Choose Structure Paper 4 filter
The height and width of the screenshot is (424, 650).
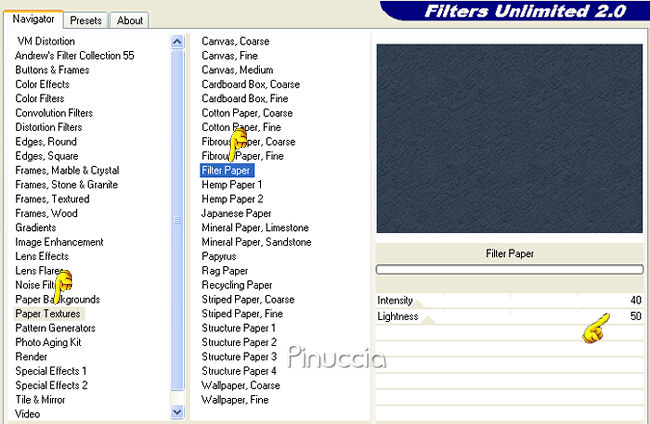pyautogui.click(x=239, y=371)
